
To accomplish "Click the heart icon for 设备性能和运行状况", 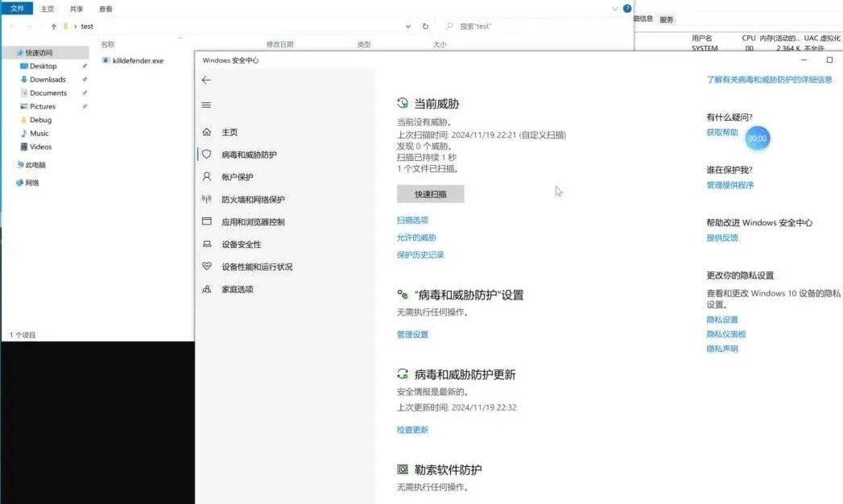I will click(207, 266).
